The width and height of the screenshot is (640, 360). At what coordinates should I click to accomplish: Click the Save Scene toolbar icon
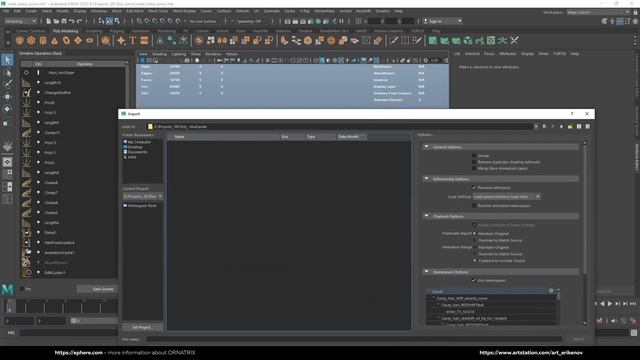tap(64, 21)
